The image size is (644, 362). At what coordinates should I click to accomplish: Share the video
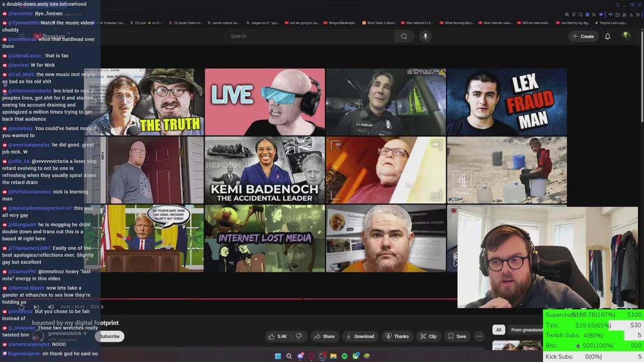coord(324,336)
